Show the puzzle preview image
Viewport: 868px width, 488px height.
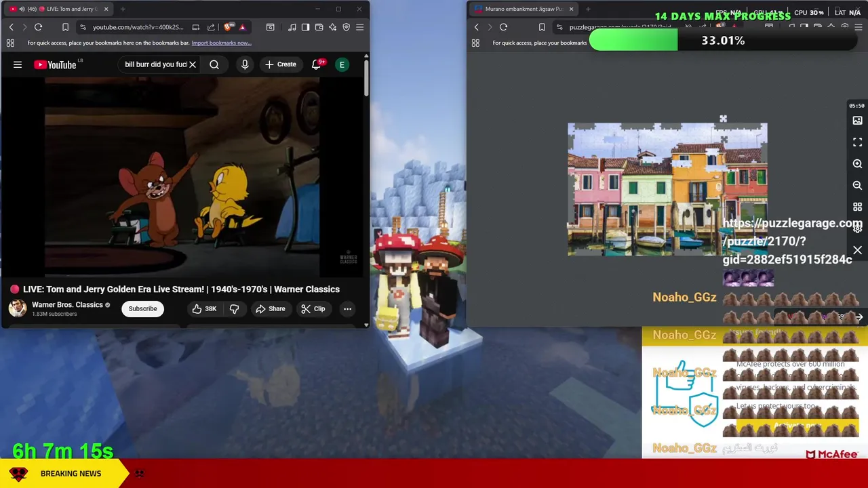coord(857,121)
